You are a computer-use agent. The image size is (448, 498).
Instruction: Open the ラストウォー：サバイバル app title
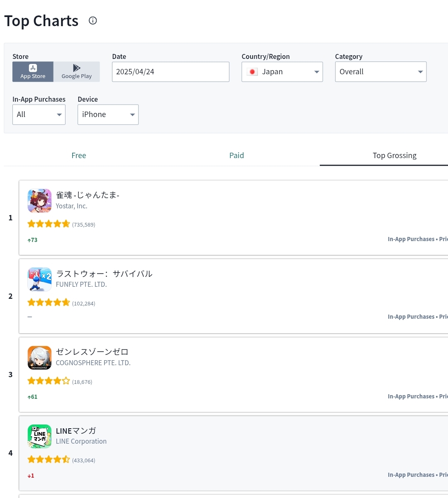point(104,274)
